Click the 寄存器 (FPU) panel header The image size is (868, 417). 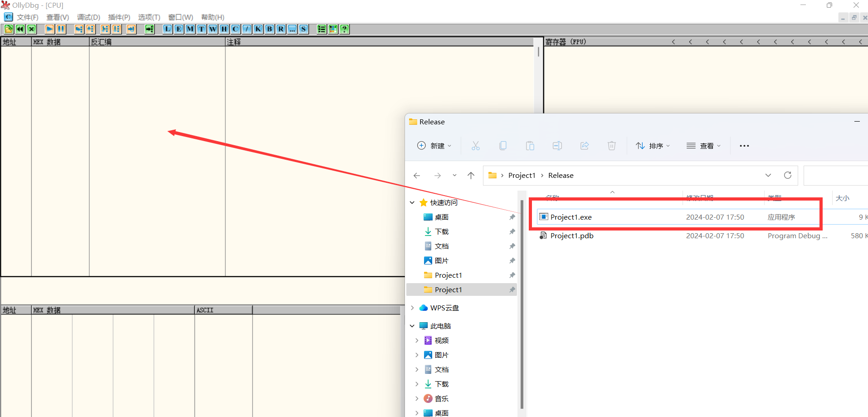(x=566, y=42)
